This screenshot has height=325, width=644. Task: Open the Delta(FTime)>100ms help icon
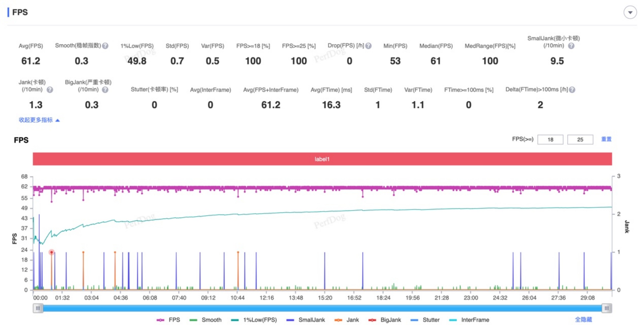click(x=572, y=90)
